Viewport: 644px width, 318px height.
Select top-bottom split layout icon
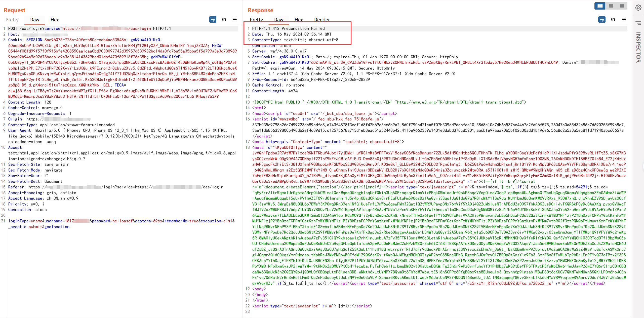tap(611, 6)
